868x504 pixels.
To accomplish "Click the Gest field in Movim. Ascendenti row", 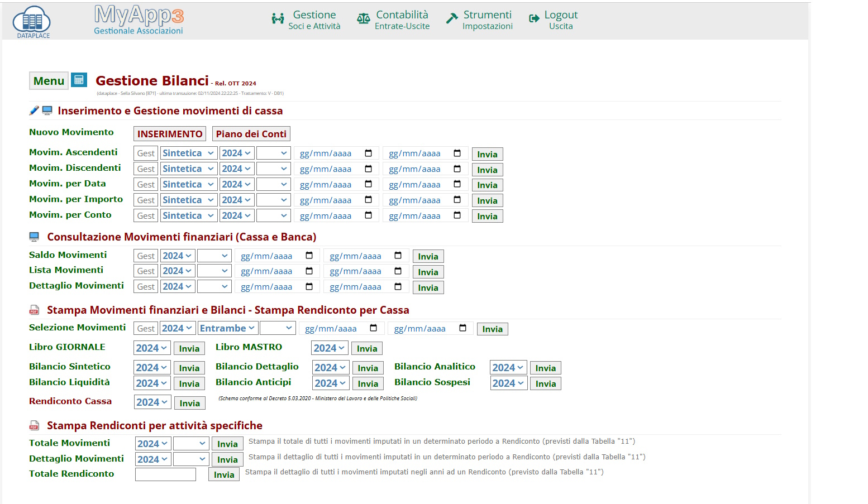I will (146, 153).
